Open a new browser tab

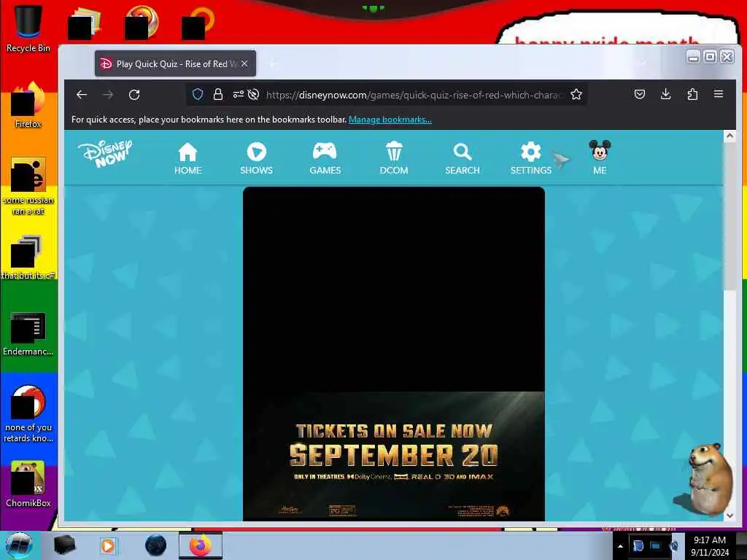[273, 63]
